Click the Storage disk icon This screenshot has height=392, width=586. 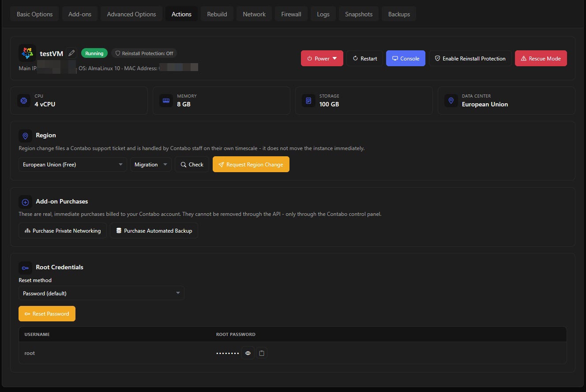[309, 101]
